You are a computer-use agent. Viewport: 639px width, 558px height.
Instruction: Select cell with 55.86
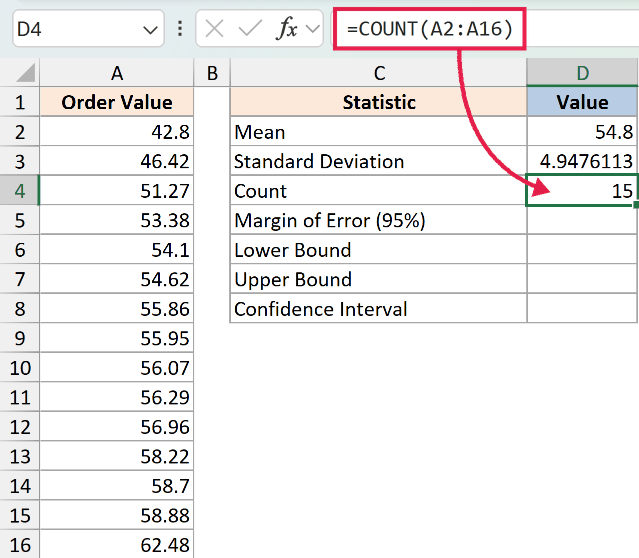tap(117, 309)
